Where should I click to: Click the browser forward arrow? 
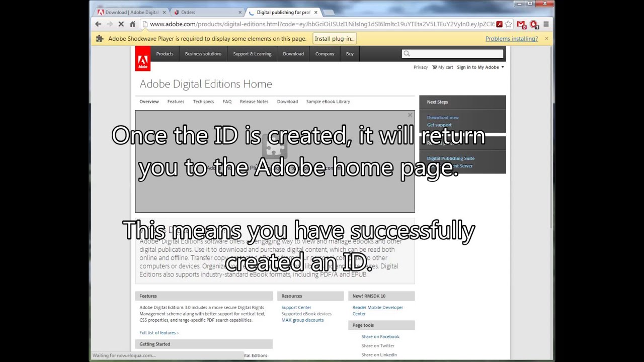pyautogui.click(x=110, y=24)
